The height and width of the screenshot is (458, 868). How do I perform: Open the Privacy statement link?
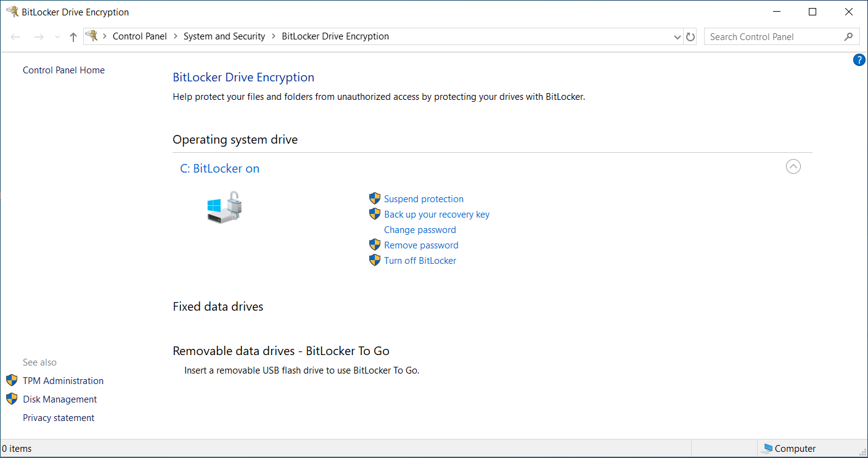click(x=59, y=418)
